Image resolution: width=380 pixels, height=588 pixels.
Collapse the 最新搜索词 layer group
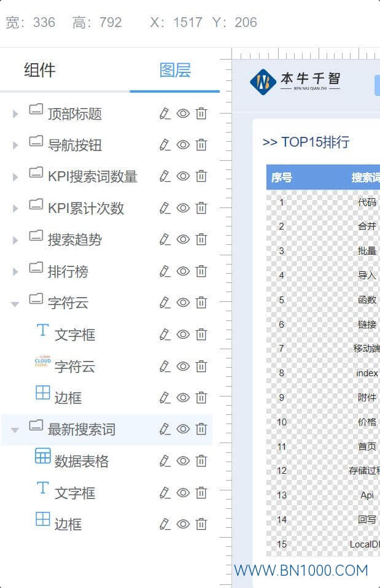point(15,430)
